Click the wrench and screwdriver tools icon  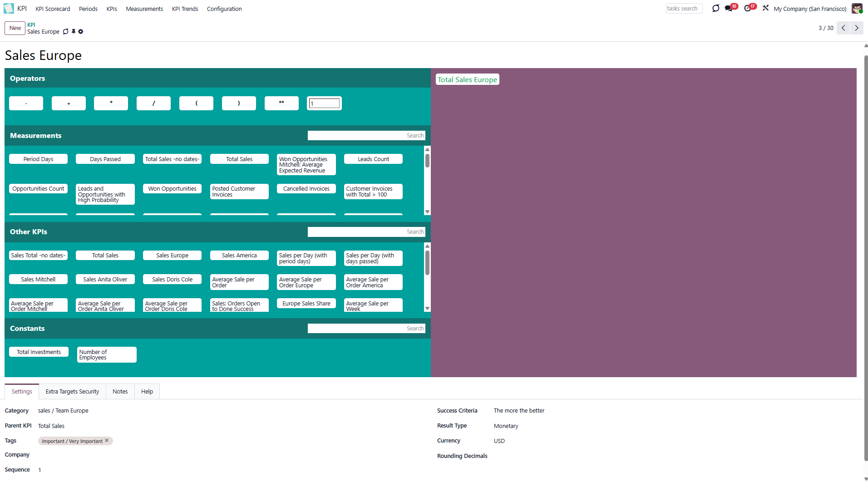[765, 8]
